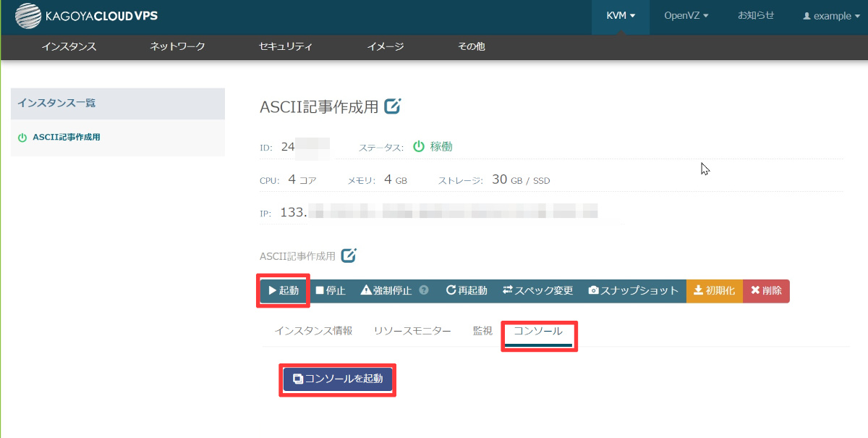Click the スペック変更 button
868x438 pixels.
click(538, 290)
